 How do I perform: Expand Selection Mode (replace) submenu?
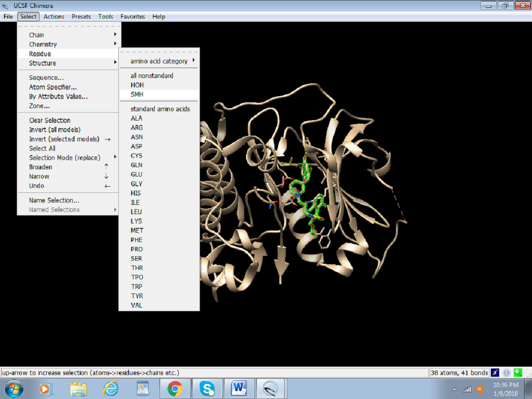click(69, 158)
